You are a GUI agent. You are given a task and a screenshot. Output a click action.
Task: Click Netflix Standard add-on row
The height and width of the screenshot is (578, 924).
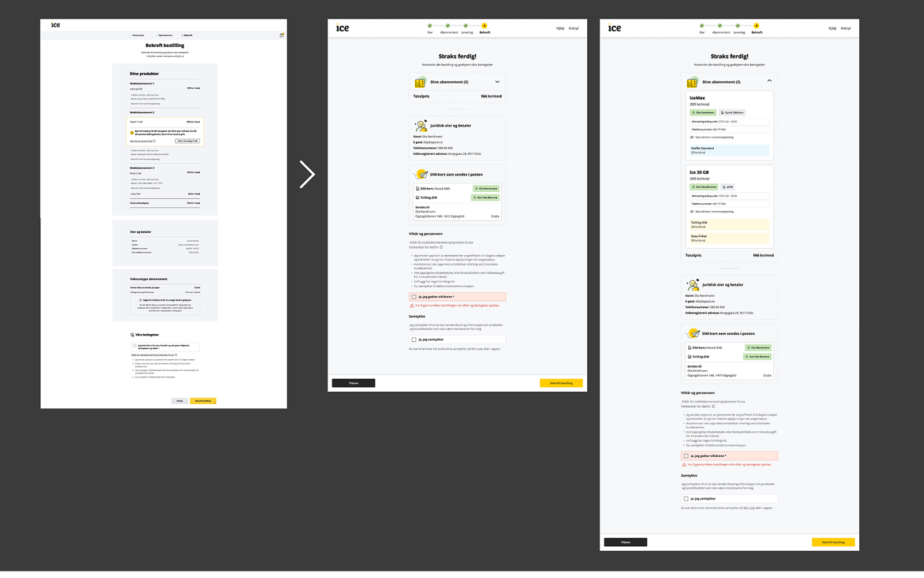click(729, 151)
